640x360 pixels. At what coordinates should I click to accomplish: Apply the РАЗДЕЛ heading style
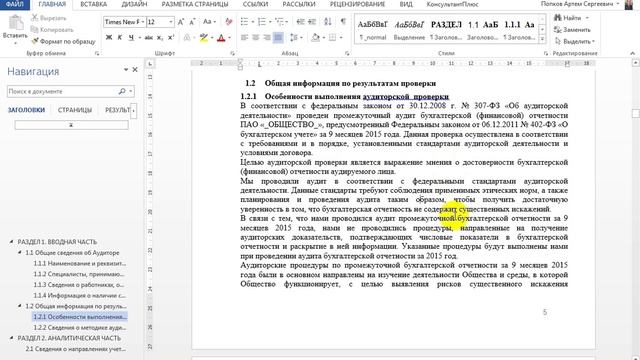tap(446, 29)
